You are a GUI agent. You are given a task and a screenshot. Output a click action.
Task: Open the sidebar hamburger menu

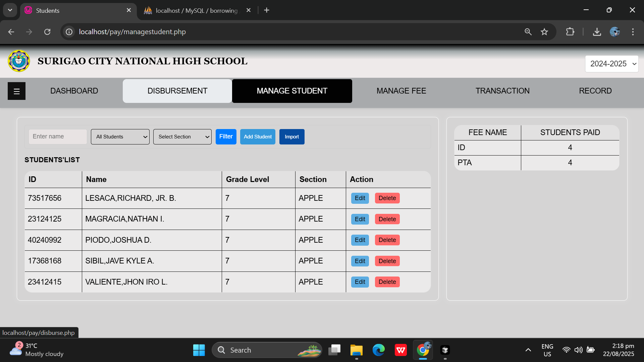tap(16, 91)
